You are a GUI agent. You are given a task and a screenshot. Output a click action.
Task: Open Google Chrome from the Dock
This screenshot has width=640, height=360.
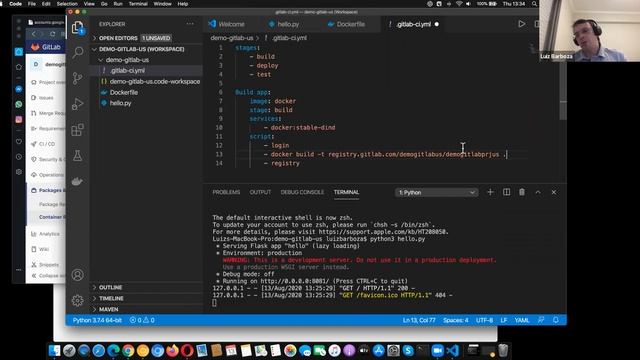point(128,351)
